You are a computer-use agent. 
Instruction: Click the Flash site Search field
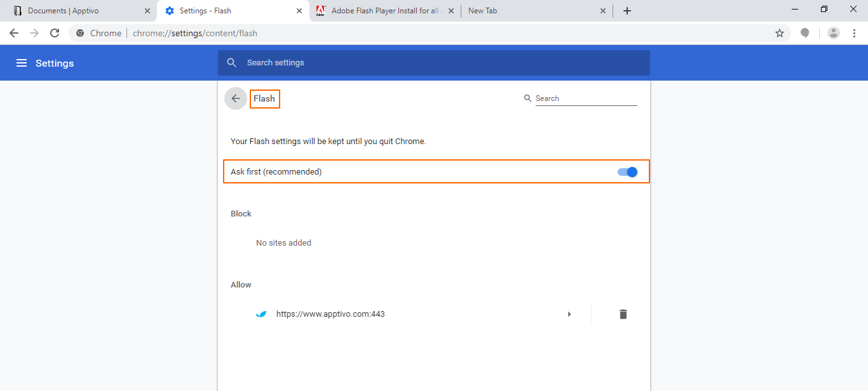pyautogui.click(x=586, y=98)
